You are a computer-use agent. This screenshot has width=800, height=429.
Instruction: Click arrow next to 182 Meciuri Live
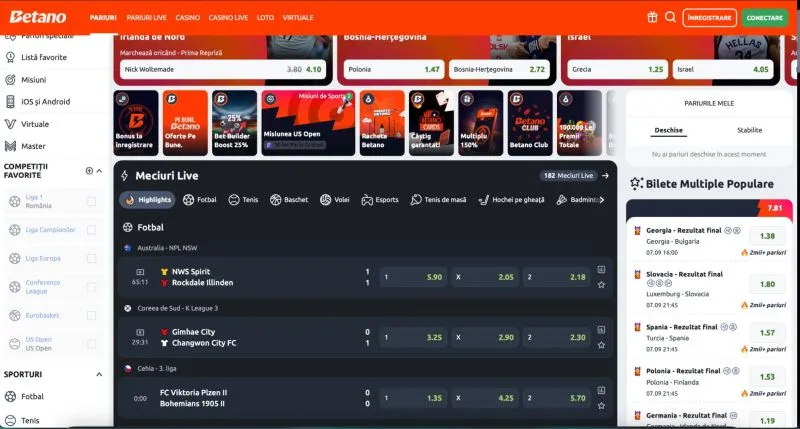click(605, 175)
